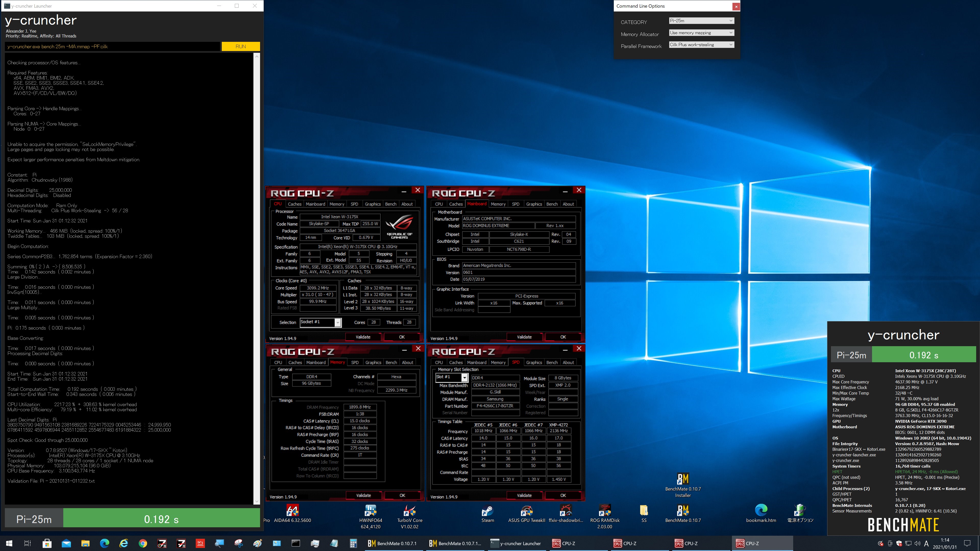Open Snipping Tool from taskbar
Viewport: 980px width, 551px height.
(239, 543)
